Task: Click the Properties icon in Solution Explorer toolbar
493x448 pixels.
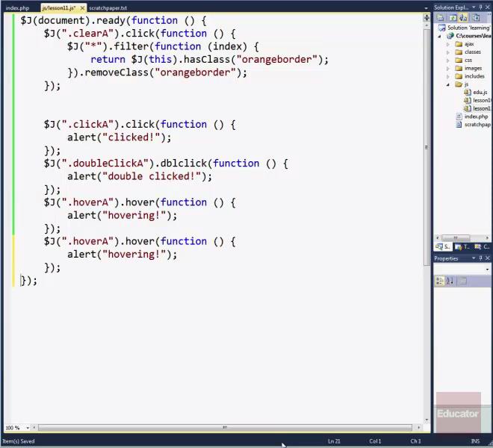Action: [x=441, y=18]
